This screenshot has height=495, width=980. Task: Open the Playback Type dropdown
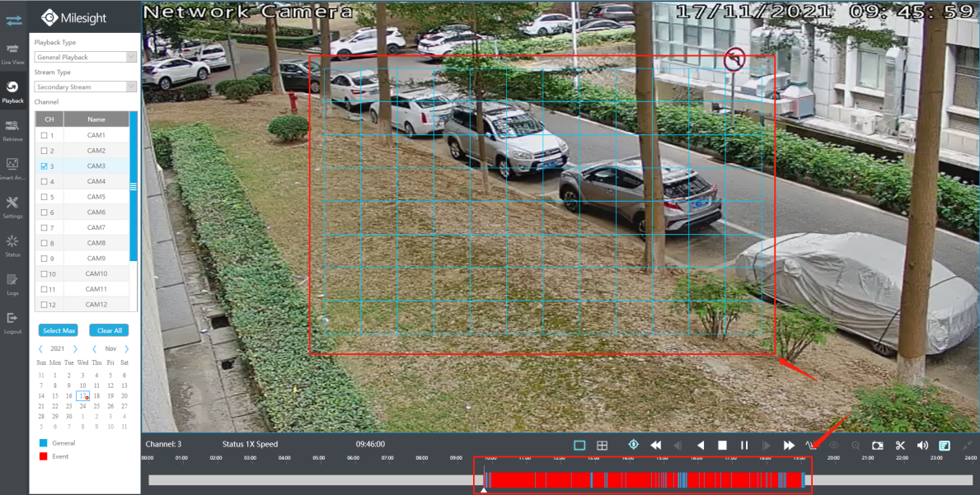pyautogui.click(x=85, y=57)
